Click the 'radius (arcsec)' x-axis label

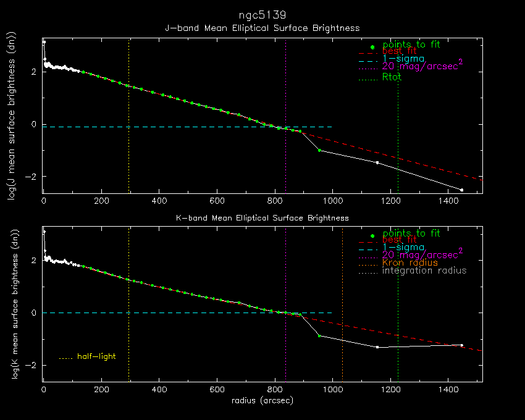point(262,400)
